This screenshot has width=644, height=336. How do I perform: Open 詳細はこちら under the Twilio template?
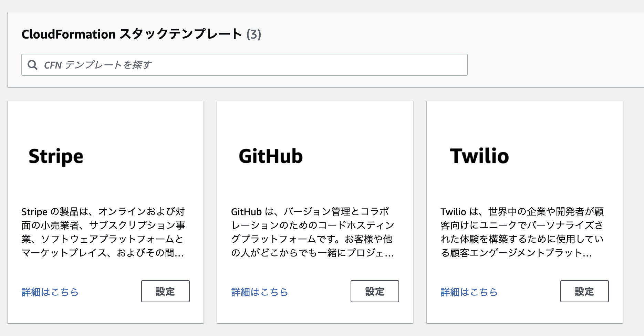click(469, 292)
